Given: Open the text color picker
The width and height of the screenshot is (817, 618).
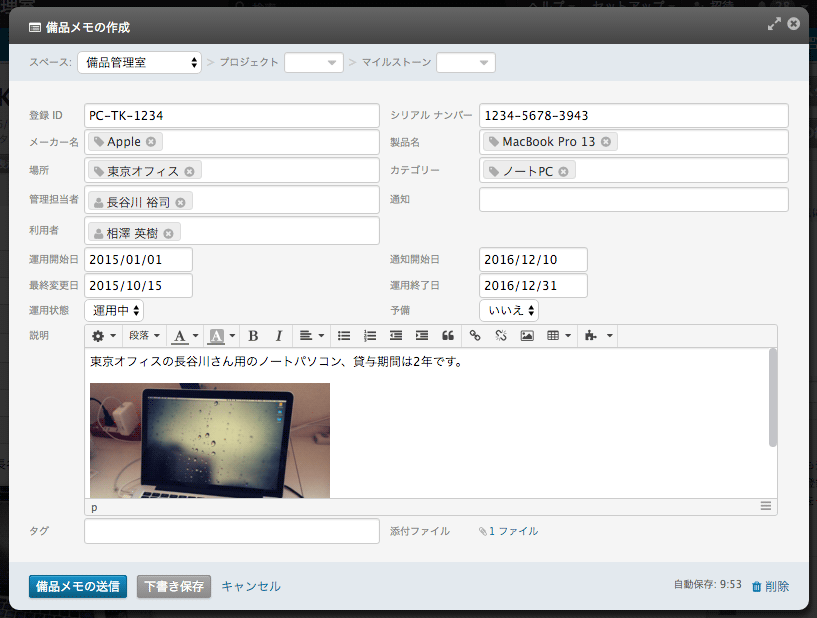Looking at the screenshot, I should (184, 336).
